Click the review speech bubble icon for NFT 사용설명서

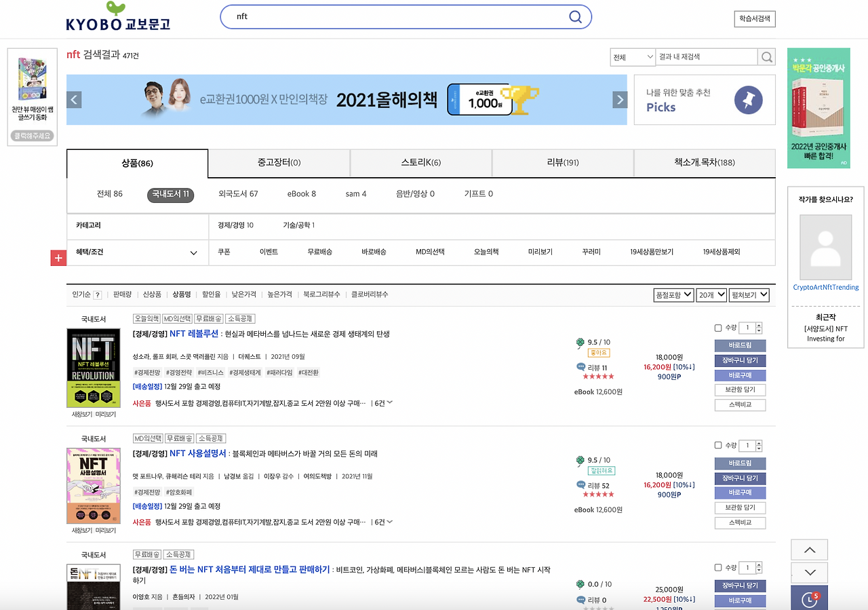(x=580, y=485)
